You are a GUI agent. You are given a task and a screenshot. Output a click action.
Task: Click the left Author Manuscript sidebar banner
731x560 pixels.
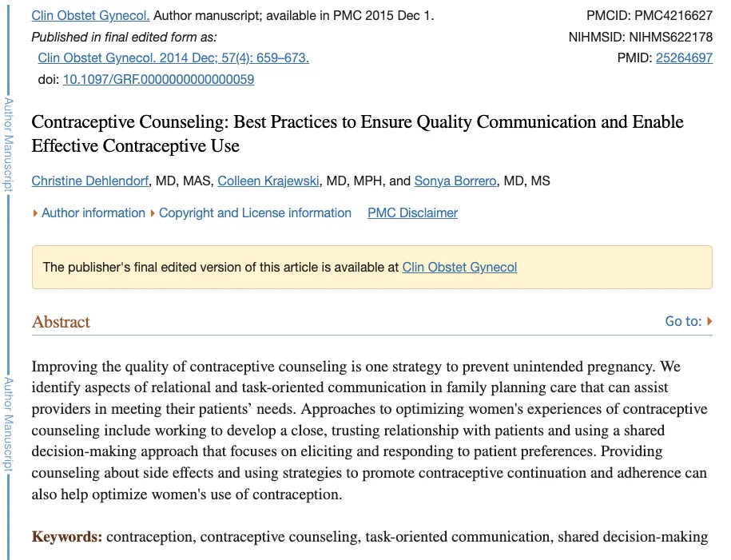click(x=8, y=144)
